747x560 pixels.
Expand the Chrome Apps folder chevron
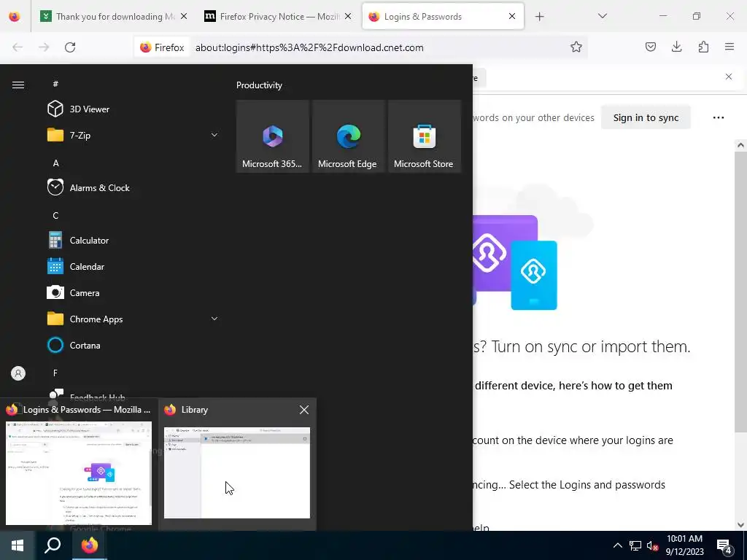click(x=214, y=319)
